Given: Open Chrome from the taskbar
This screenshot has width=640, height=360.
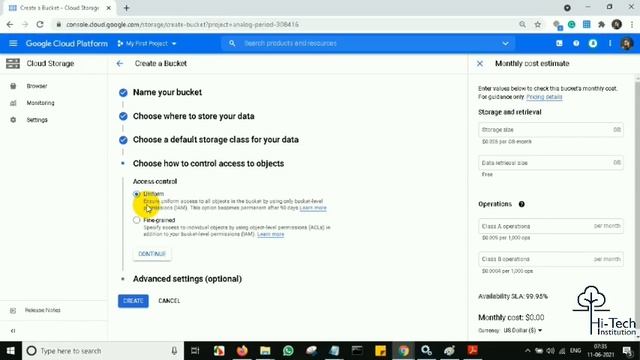Looking at the screenshot, I should (x=404, y=351).
